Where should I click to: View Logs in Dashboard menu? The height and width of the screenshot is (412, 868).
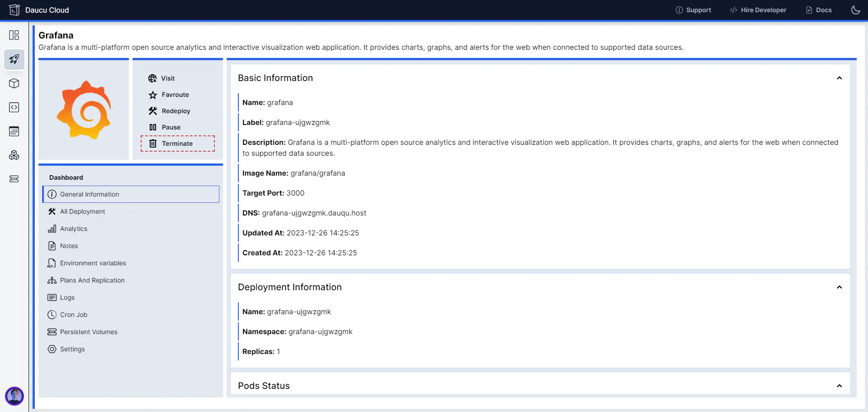(131, 297)
